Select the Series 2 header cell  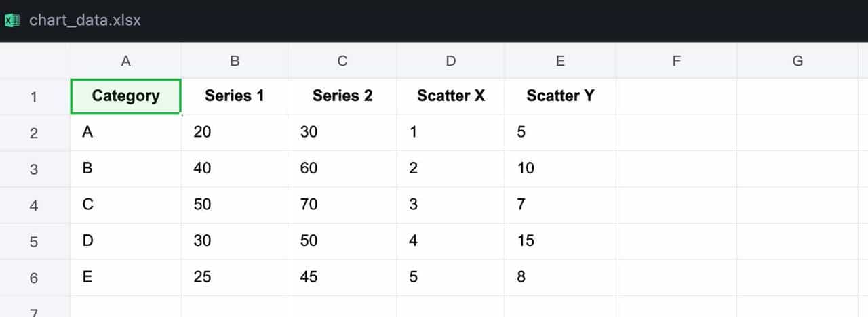point(342,96)
